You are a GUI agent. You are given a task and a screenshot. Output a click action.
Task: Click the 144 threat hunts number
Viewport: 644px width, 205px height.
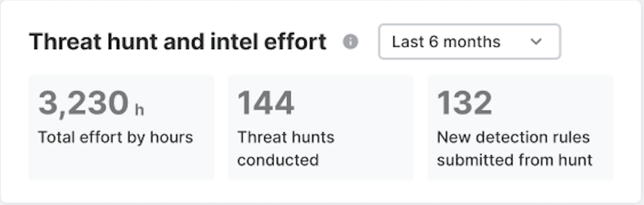[x=266, y=103]
